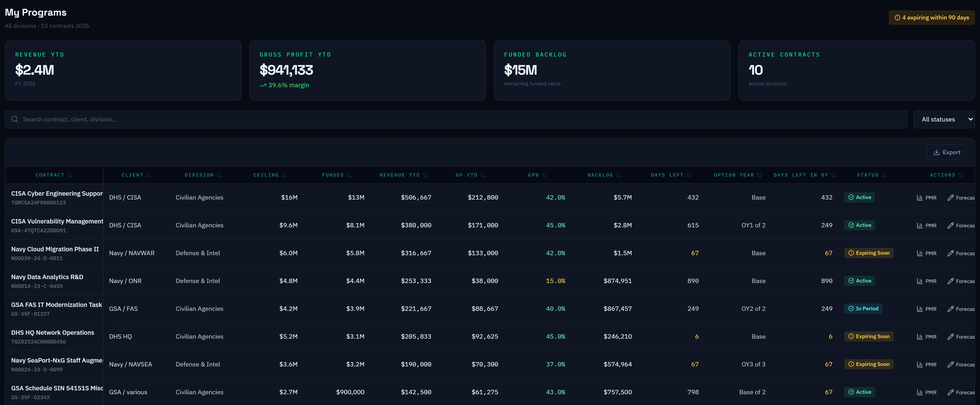Viewport: 980px width, 405px height.
Task: Open the All statuses dropdown
Action: point(944,119)
